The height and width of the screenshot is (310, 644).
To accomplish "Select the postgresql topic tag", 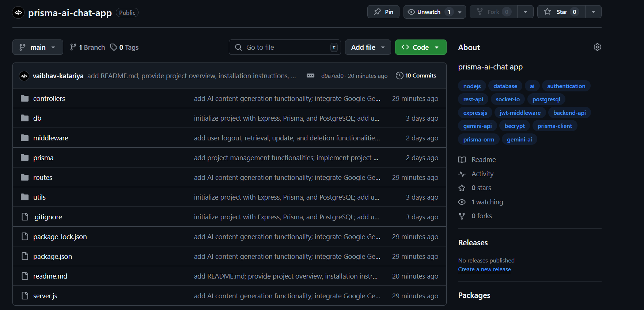I will pyautogui.click(x=546, y=99).
